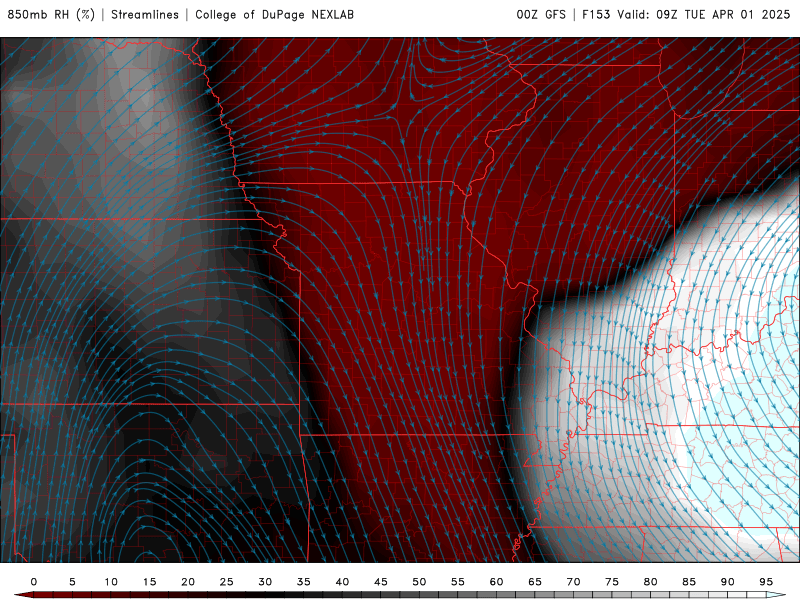Select the "10" color scale value

[x=111, y=582]
